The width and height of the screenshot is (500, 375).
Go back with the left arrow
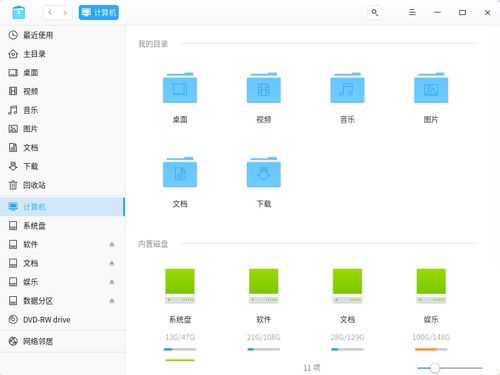[50, 13]
